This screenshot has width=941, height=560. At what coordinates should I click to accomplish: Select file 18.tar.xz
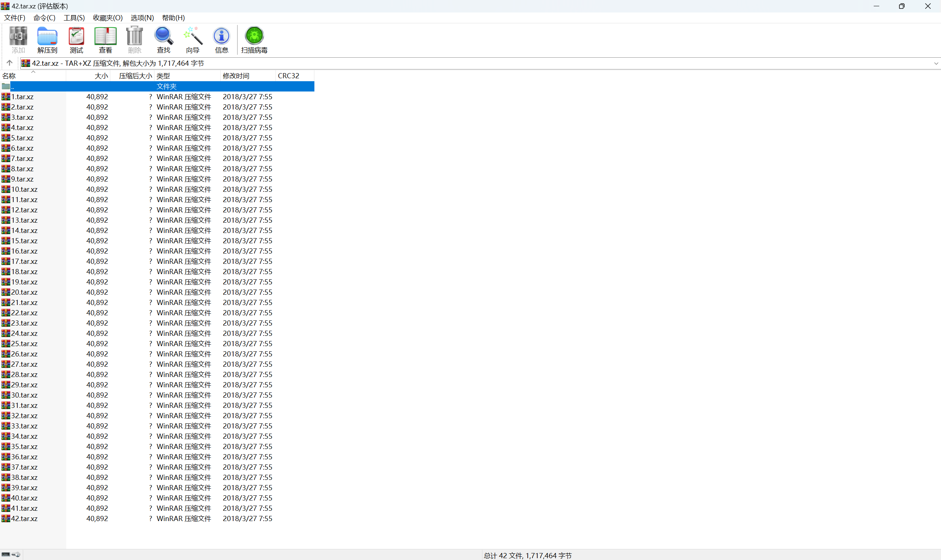click(x=24, y=272)
